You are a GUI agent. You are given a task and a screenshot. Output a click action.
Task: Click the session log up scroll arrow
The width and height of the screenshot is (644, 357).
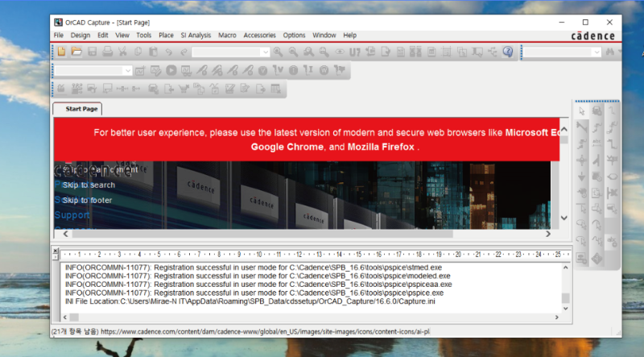(x=566, y=268)
